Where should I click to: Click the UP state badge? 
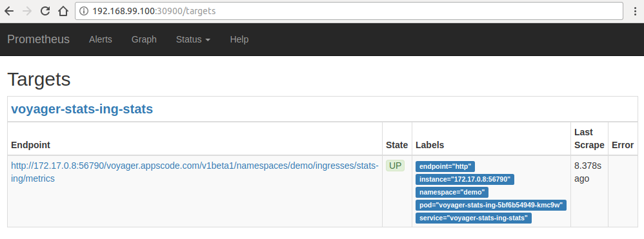[x=395, y=166]
